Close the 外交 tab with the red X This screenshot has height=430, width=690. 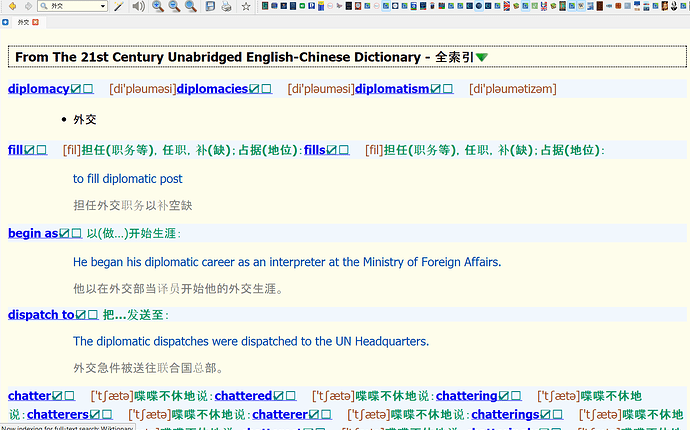coord(36,22)
